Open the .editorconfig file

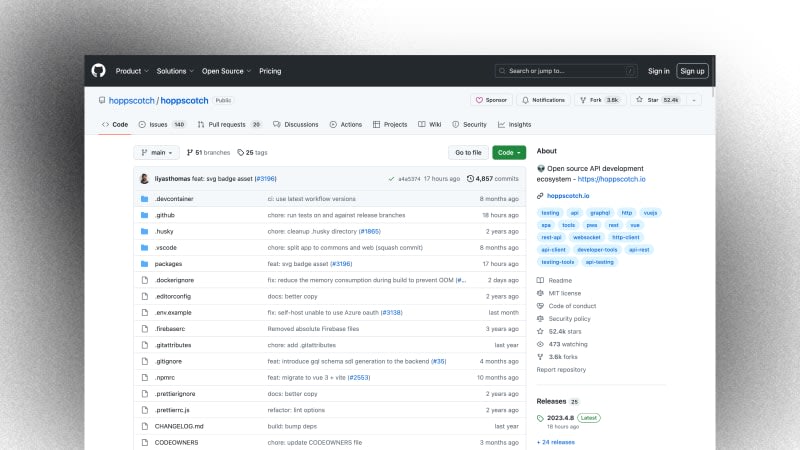tap(173, 296)
